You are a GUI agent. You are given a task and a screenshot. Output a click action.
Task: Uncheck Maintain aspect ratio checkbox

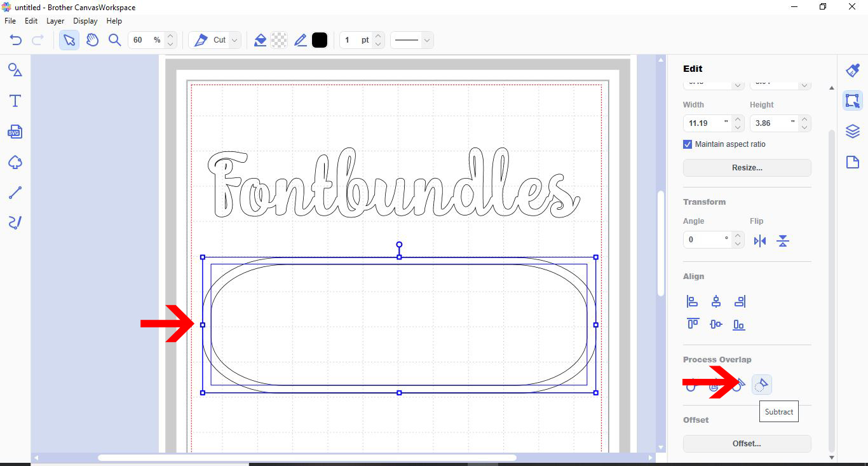(x=688, y=144)
